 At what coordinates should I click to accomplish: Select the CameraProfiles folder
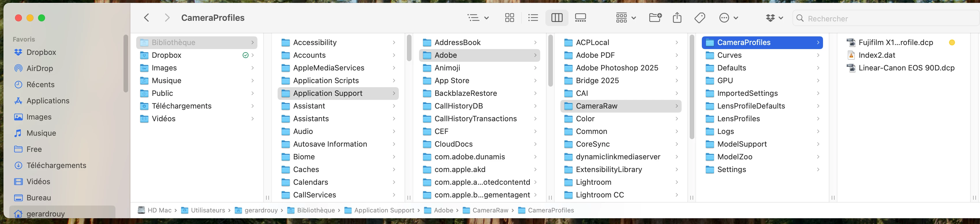(x=762, y=42)
